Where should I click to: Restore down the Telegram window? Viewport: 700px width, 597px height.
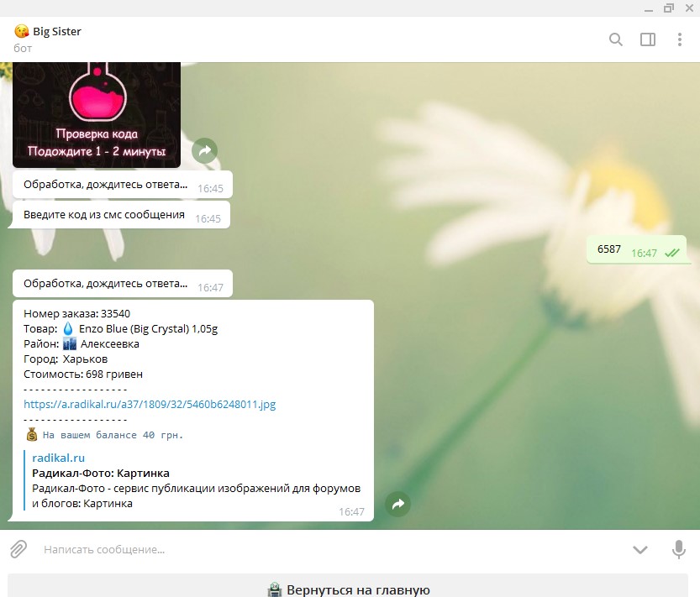click(668, 8)
